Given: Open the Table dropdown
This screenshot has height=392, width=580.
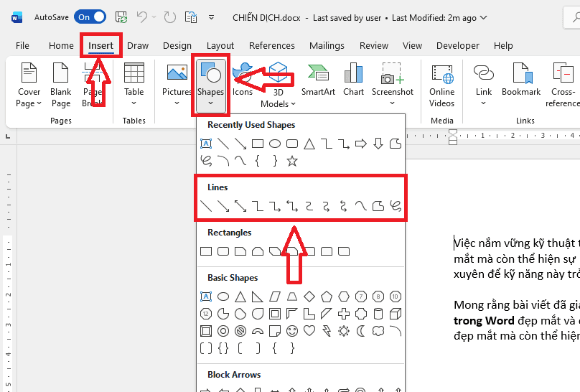Looking at the screenshot, I should pyautogui.click(x=134, y=102).
